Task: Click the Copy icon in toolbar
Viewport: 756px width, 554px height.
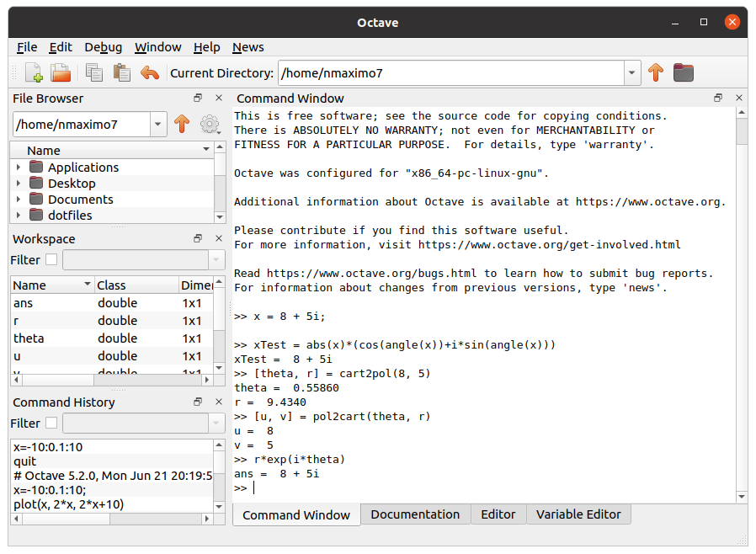Action: (94, 73)
